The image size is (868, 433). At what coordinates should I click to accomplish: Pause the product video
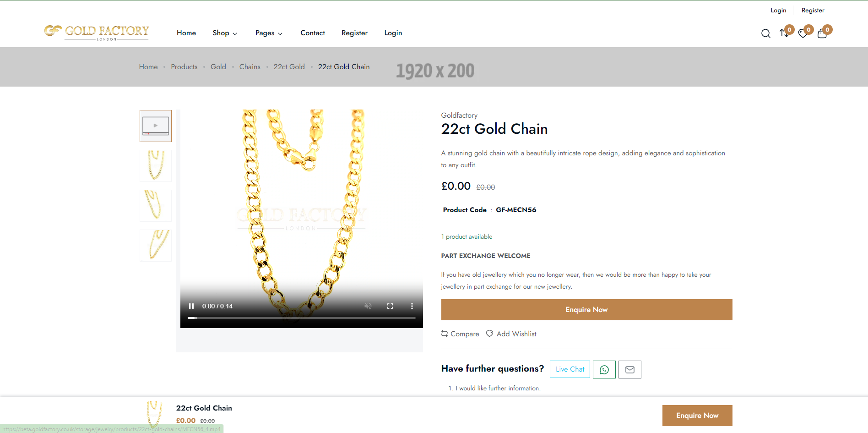[x=191, y=306]
